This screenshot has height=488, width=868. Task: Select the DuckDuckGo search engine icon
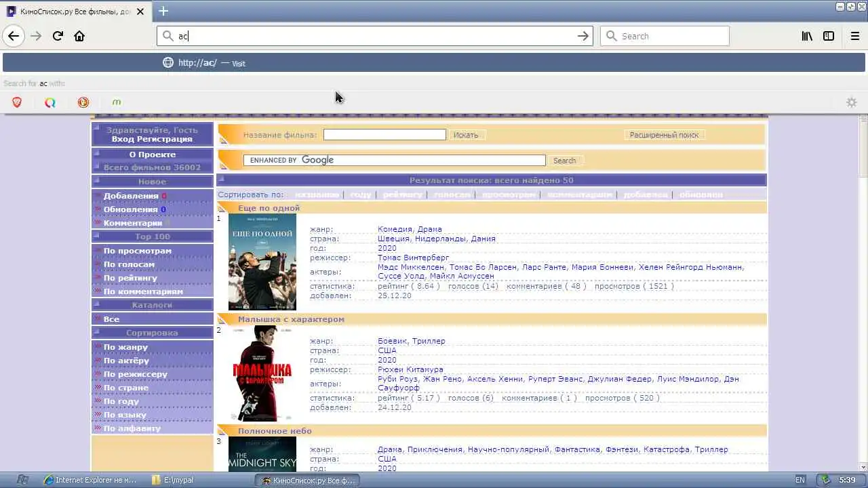83,102
